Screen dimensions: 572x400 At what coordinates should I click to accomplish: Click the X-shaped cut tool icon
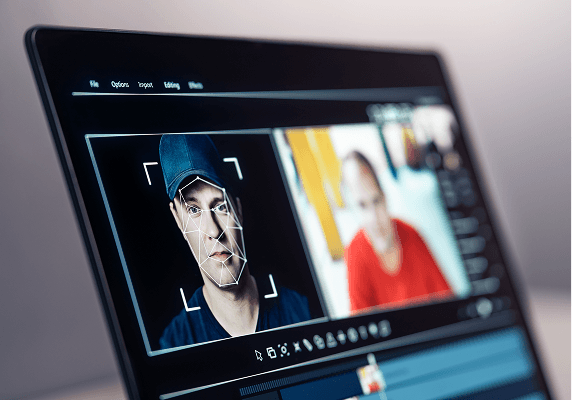click(297, 347)
